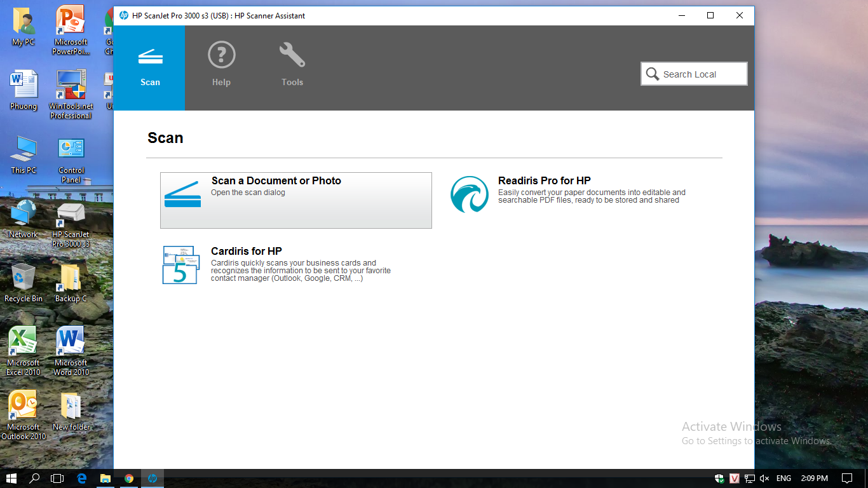Click the magnifier icon in Search Local
This screenshot has width=868, height=488.
click(653, 74)
